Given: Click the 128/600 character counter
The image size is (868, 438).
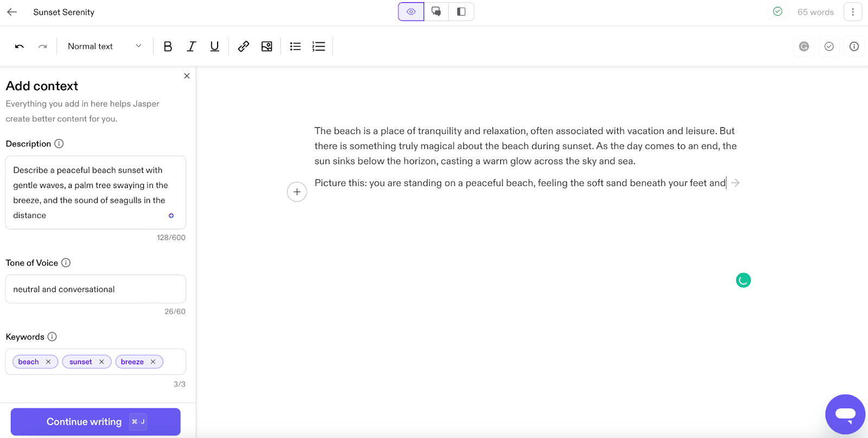Looking at the screenshot, I should point(171,237).
